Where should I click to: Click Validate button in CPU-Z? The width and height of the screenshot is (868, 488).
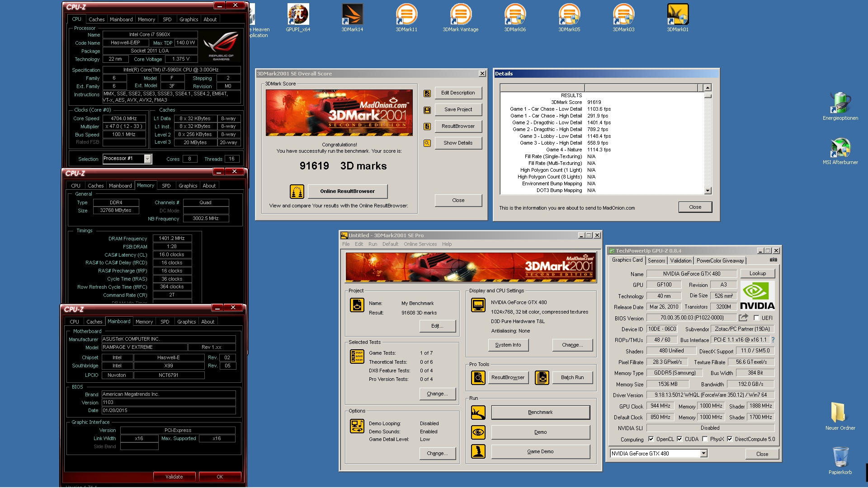[174, 477]
